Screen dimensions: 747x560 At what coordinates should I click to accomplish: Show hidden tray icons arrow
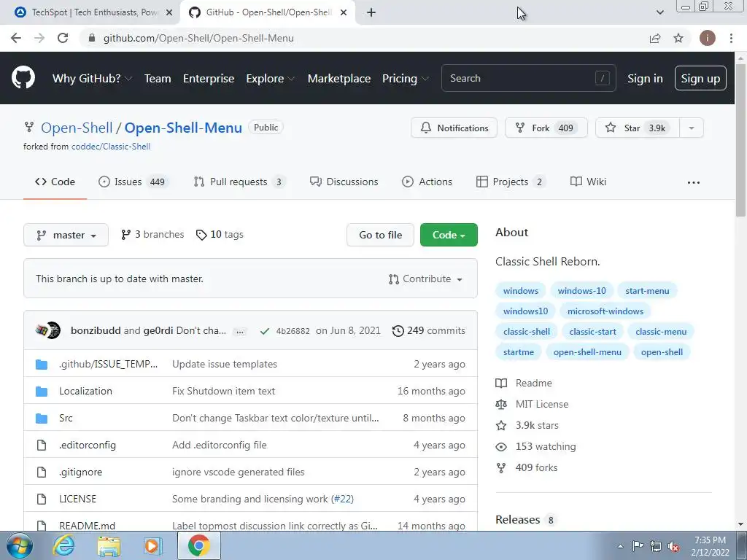click(x=620, y=547)
